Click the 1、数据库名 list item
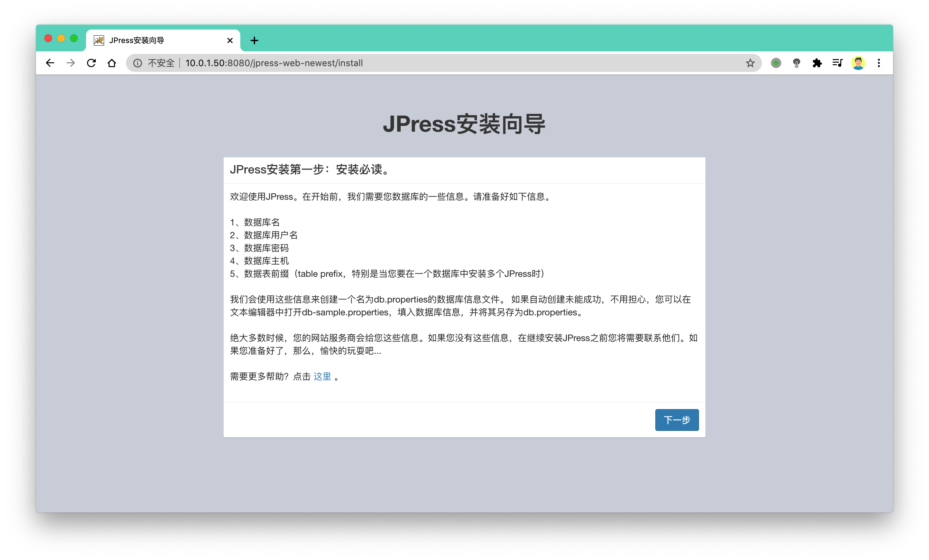This screenshot has width=929, height=560. (x=255, y=222)
